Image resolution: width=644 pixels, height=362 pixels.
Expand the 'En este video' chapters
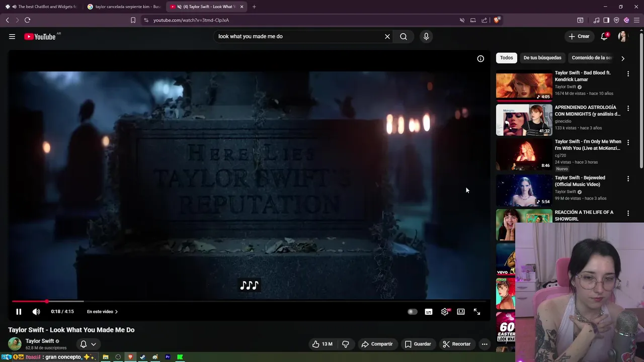point(102,312)
